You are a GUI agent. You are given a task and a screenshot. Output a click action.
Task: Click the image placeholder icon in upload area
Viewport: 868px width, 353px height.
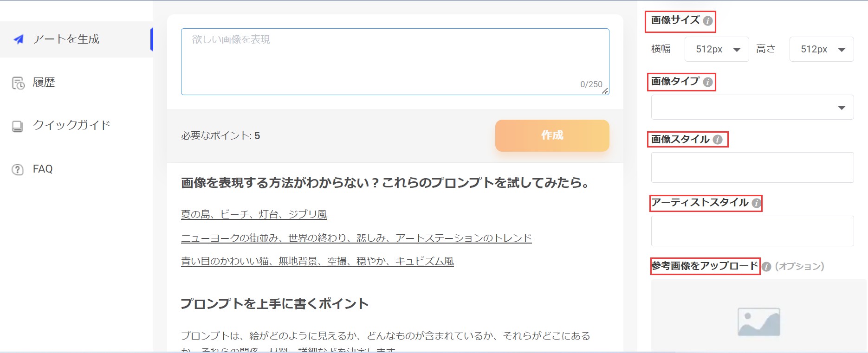click(759, 322)
